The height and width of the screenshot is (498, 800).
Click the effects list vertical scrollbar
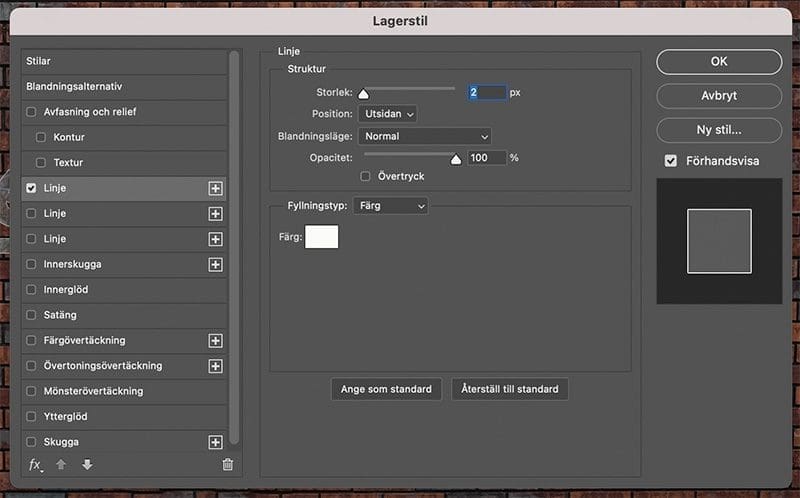(234, 247)
